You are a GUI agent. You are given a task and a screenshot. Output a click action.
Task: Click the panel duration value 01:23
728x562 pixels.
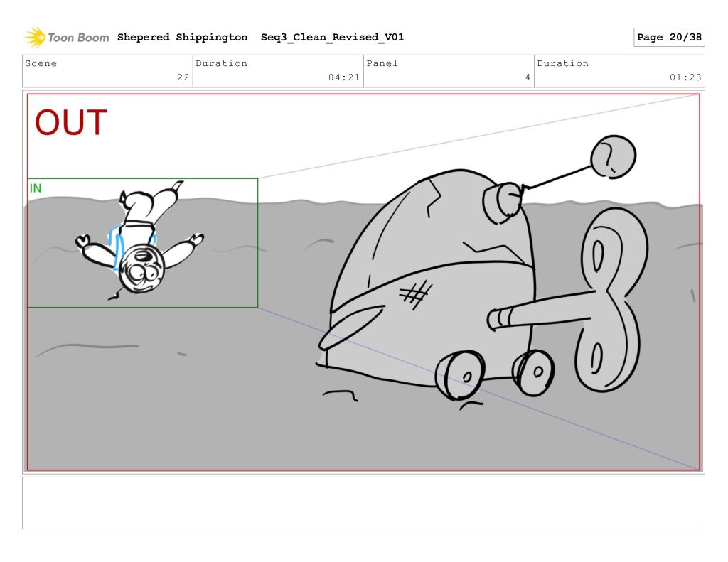pyautogui.click(x=685, y=78)
